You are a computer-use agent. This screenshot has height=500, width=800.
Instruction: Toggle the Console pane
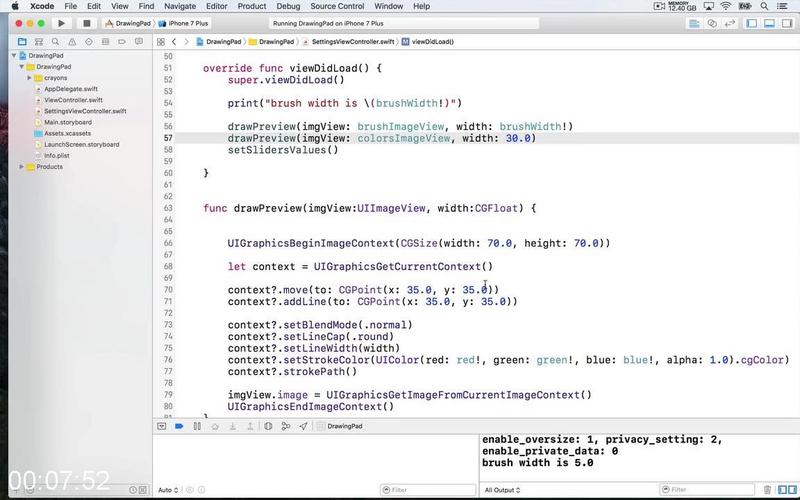click(792, 490)
